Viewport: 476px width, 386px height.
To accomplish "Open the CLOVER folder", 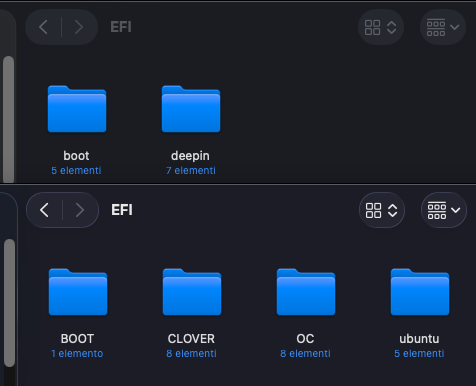I will 192,292.
